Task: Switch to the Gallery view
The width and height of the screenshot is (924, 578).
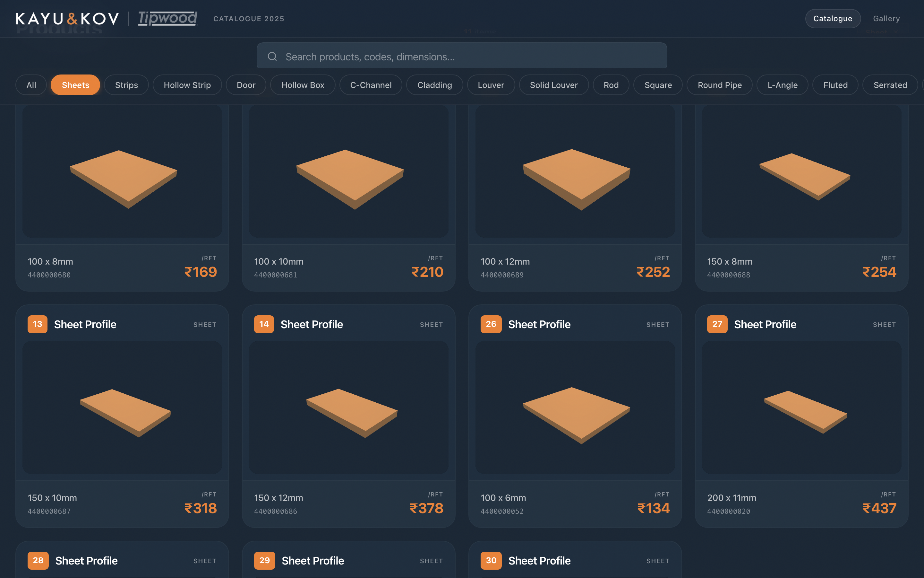Action: [x=886, y=18]
